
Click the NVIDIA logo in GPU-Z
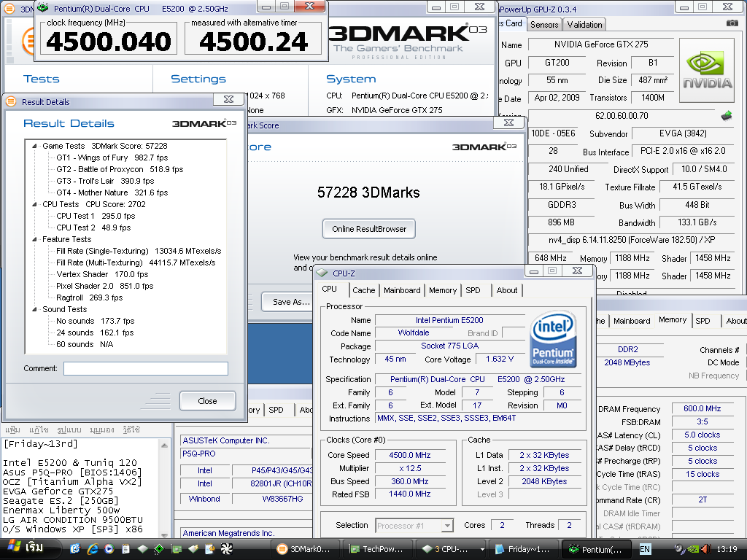tap(707, 71)
